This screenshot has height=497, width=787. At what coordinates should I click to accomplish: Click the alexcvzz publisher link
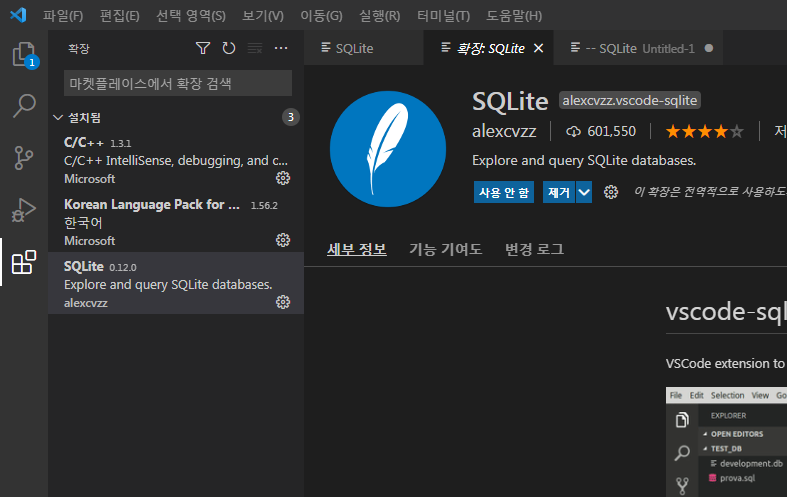[x=504, y=132]
